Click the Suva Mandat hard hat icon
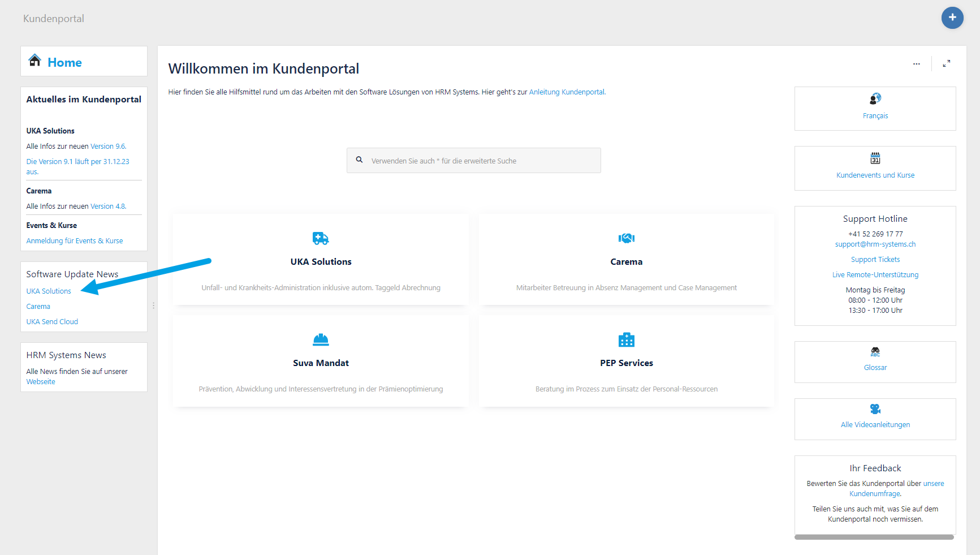Image resolution: width=980 pixels, height=555 pixels. [321, 339]
